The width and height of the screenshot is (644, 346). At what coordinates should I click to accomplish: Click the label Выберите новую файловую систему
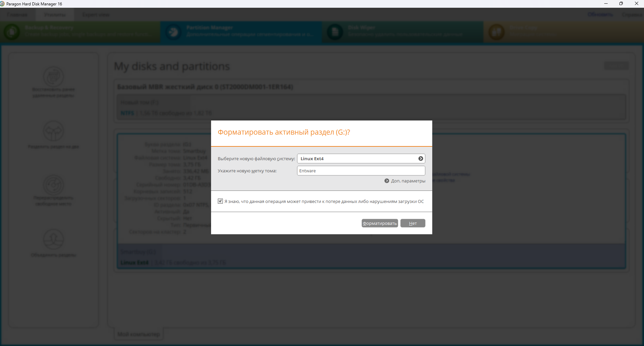[x=256, y=159]
